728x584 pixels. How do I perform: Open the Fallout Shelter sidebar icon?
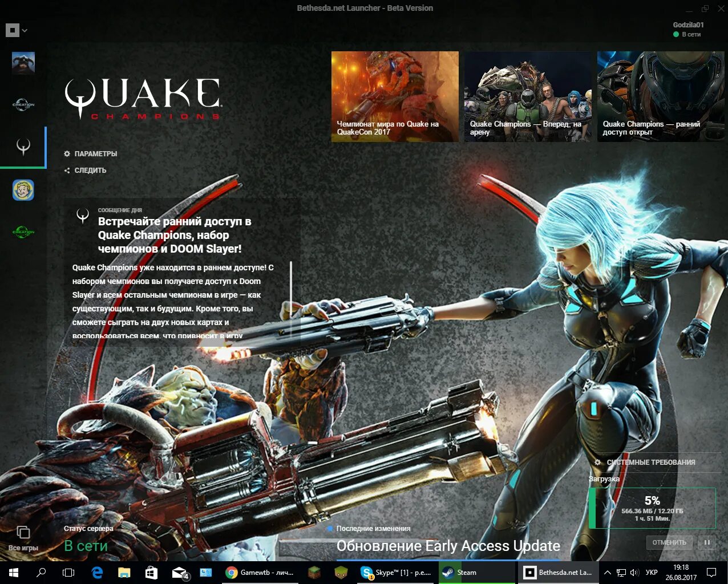click(23, 190)
